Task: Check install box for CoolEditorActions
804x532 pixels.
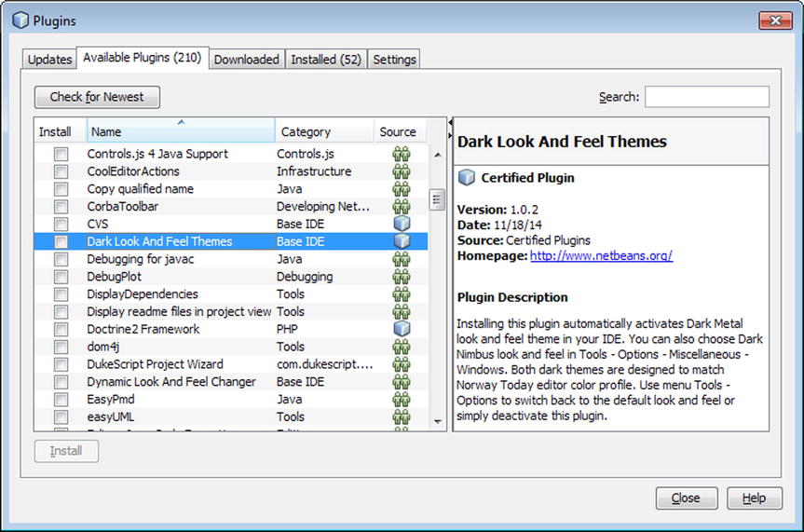Action: click(x=61, y=171)
